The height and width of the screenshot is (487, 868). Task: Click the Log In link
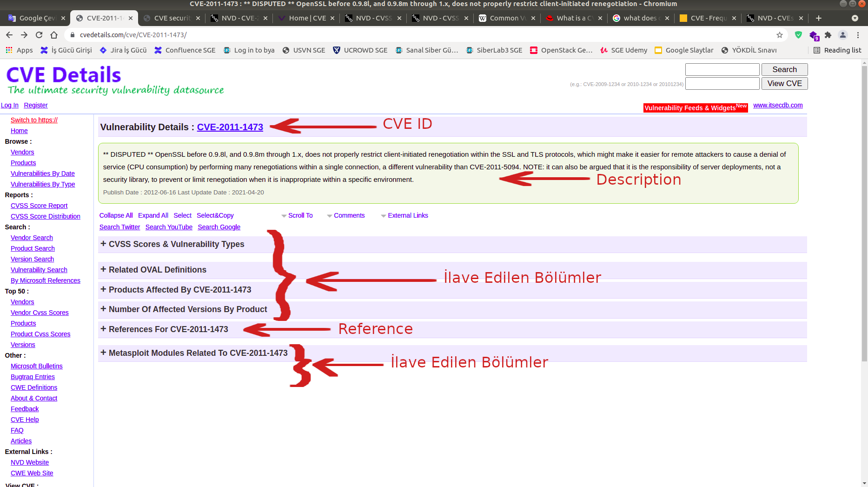pos(10,105)
